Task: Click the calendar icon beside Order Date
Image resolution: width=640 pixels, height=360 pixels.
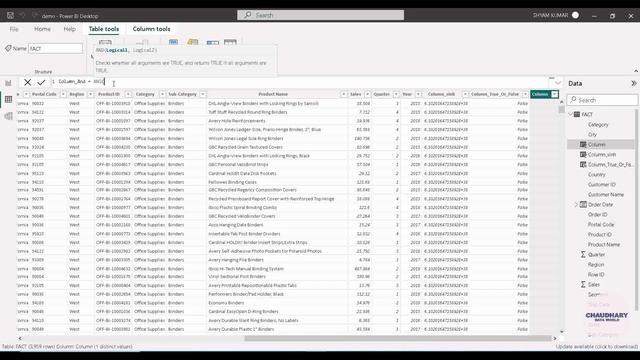Action: pyautogui.click(x=583, y=204)
